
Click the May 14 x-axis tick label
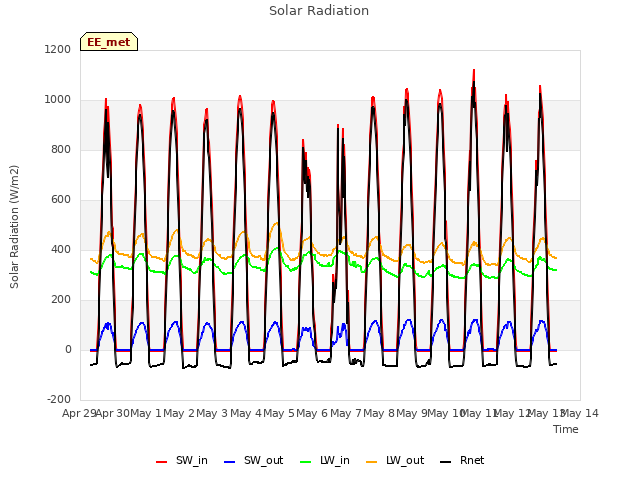[580, 413]
